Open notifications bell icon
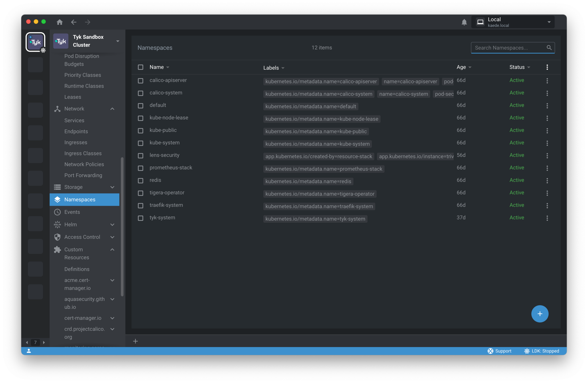 click(x=464, y=22)
